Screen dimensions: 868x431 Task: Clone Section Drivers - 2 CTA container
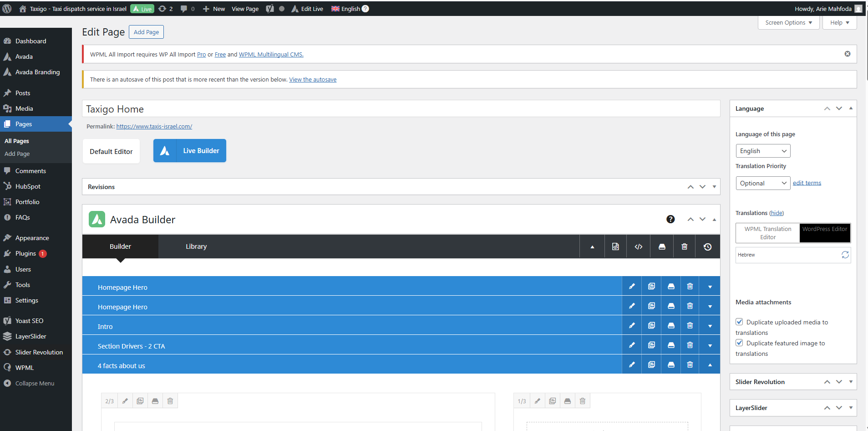coord(651,345)
